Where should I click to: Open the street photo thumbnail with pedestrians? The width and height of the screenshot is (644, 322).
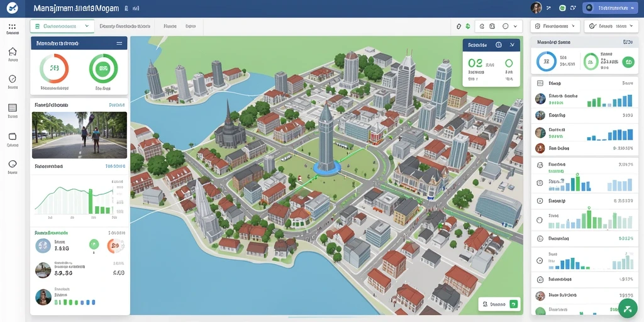79,135
